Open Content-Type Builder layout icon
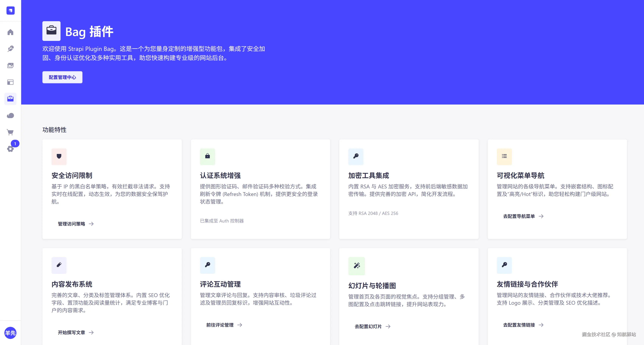 (10, 82)
